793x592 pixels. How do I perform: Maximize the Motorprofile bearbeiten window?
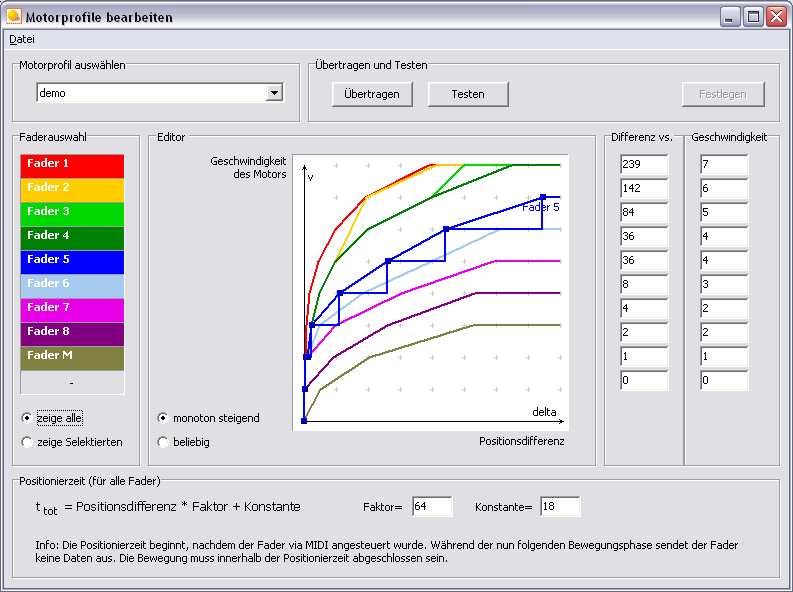[753, 17]
